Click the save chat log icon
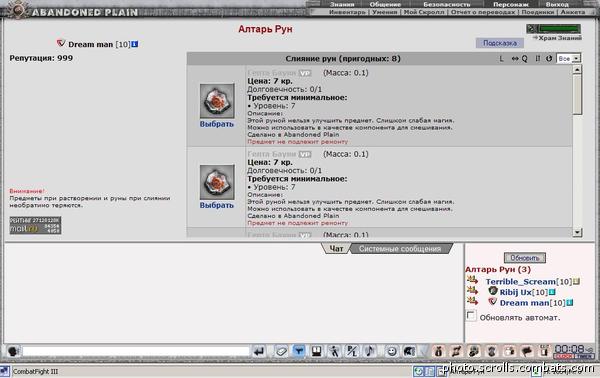Screen dimensions: 600x378 (x=316, y=351)
